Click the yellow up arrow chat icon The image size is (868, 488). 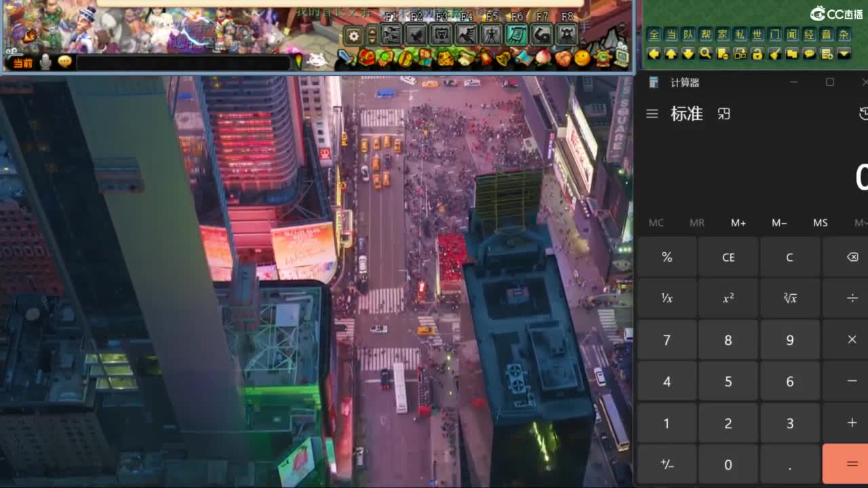tap(671, 54)
